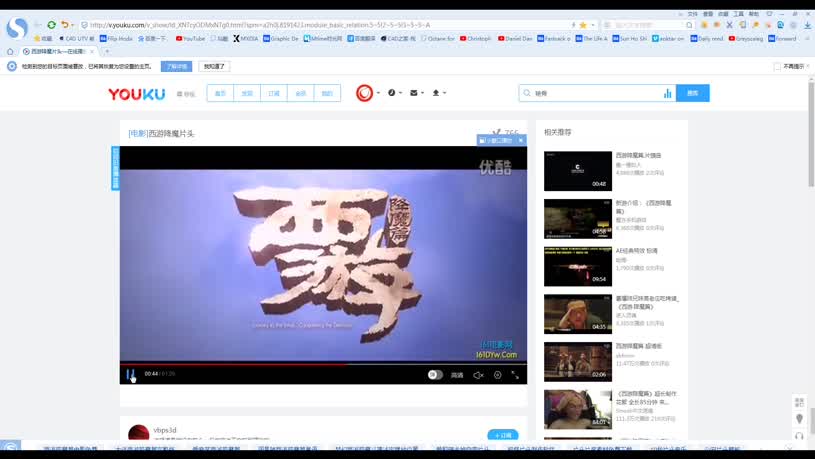Click the YOUKU logo
The height and width of the screenshot is (459, 815).
(136, 94)
